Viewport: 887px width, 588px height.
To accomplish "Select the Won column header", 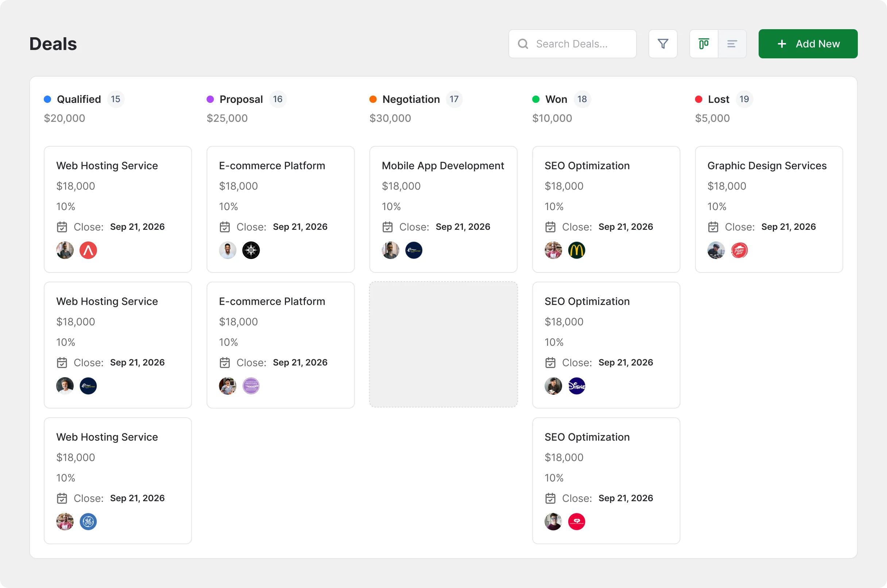I will pos(556,99).
